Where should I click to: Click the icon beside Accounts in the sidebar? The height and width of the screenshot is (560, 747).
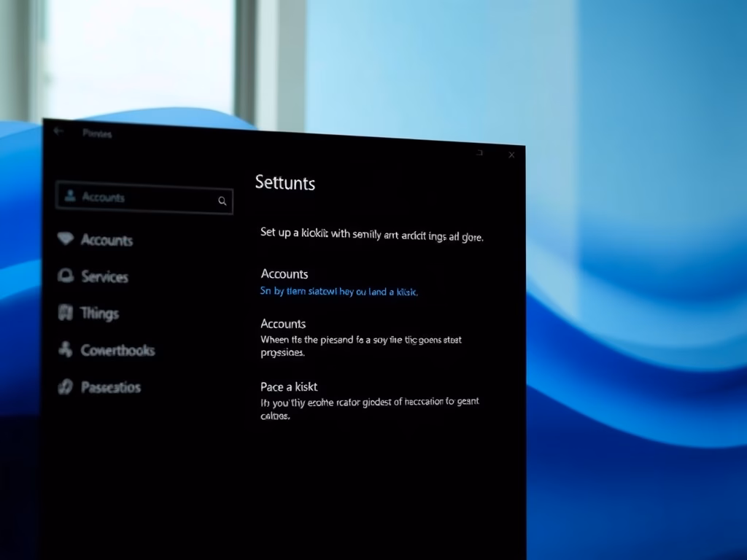(66, 238)
